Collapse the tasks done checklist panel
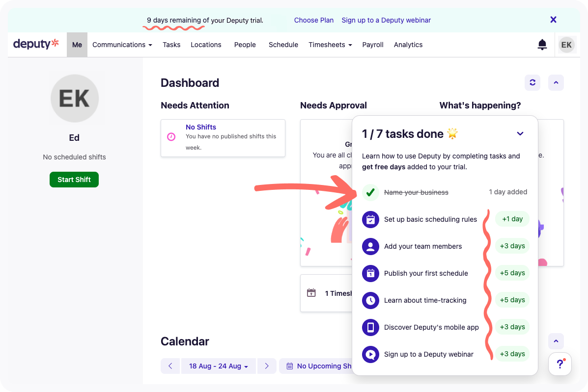The image size is (588, 392). coord(520,133)
